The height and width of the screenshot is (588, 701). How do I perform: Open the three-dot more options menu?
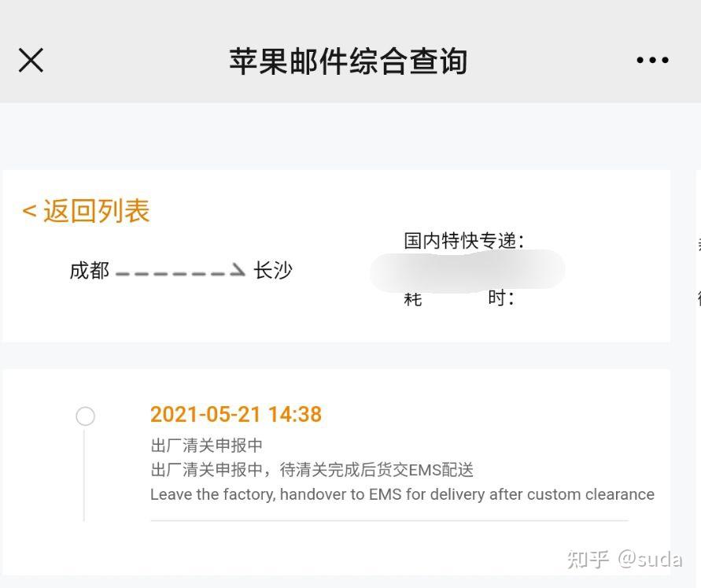click(x=652, y=60)
